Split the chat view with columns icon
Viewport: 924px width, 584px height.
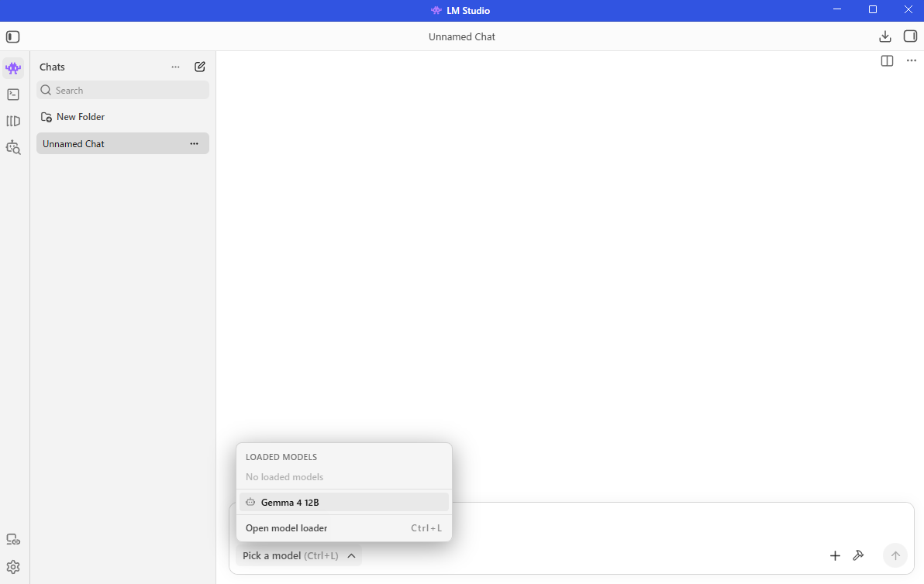click(x=887, y=60)
